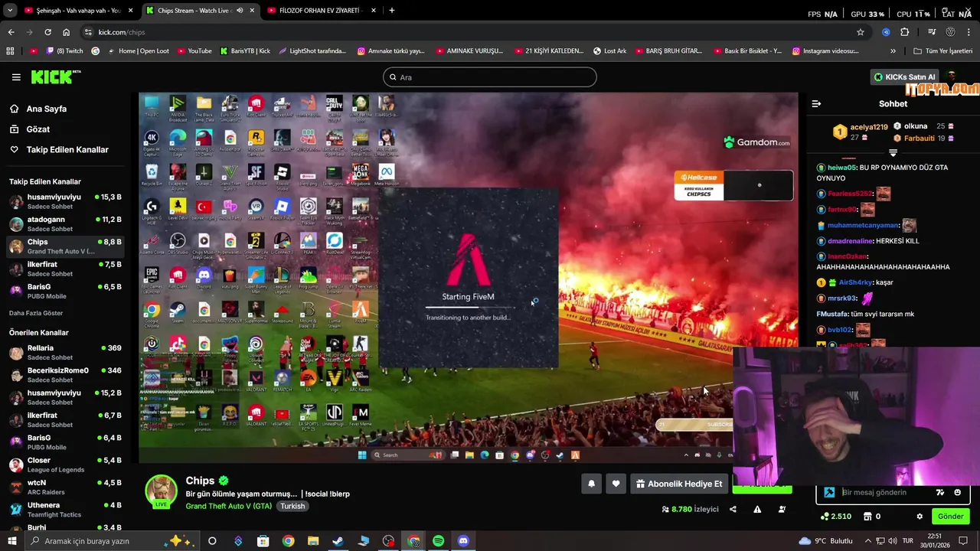The height and width of the screenshot is (551, 980).
Task: Open Rellaria in recommended channels
Action: [x=65, y=353]
